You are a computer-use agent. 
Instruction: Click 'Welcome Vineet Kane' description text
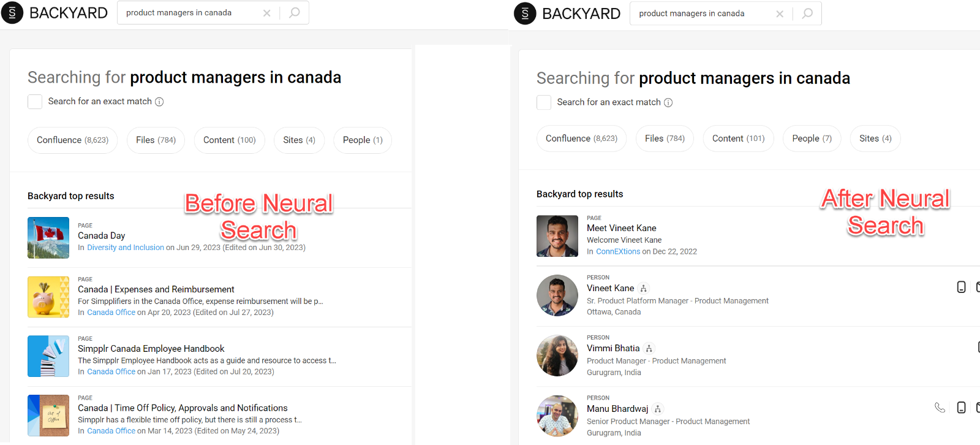pyautogui.click(x=624, y=240)
